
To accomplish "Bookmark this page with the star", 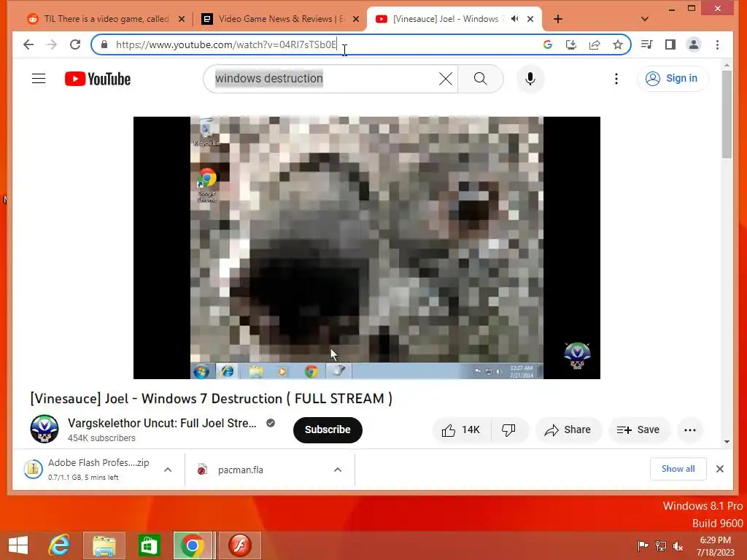I will [x=618, y=44].
